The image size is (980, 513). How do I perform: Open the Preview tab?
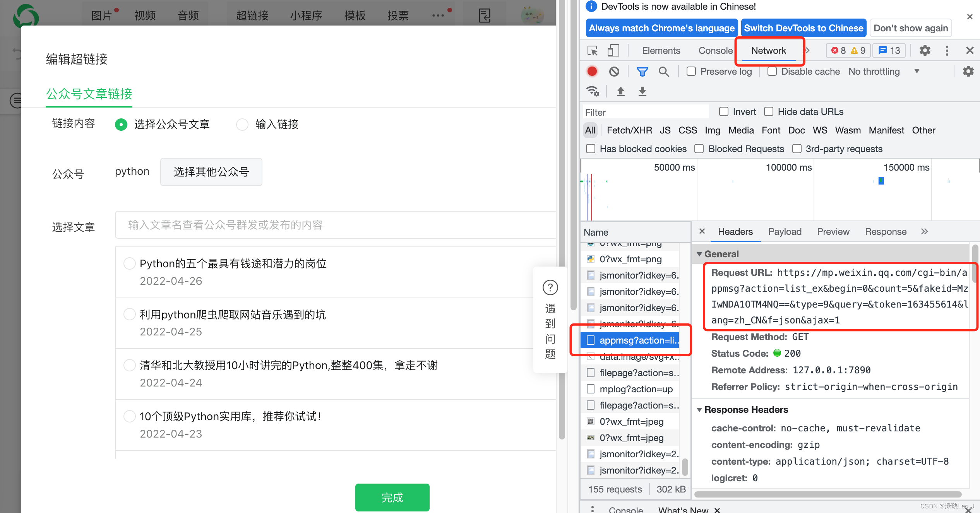coord(833,231)
